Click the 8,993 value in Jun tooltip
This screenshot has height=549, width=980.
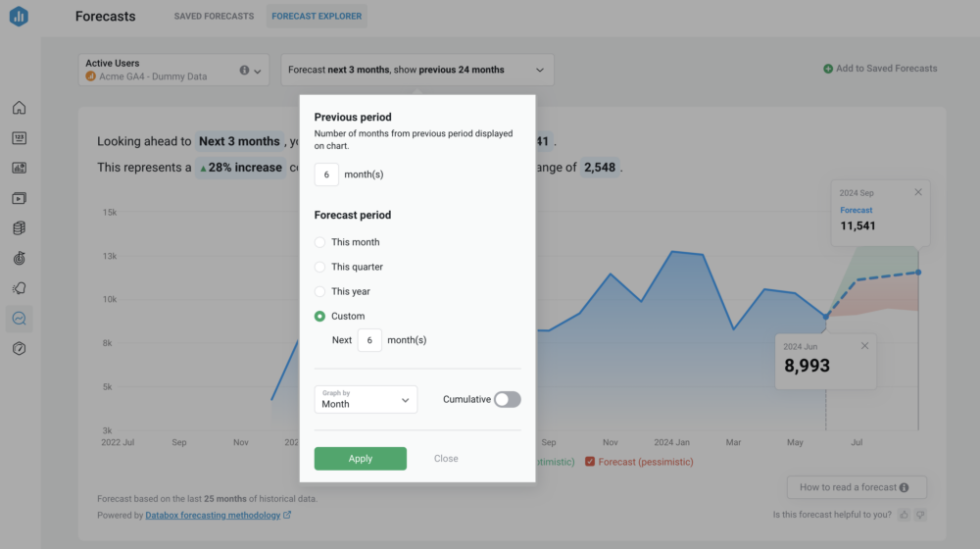click(807, 366)
